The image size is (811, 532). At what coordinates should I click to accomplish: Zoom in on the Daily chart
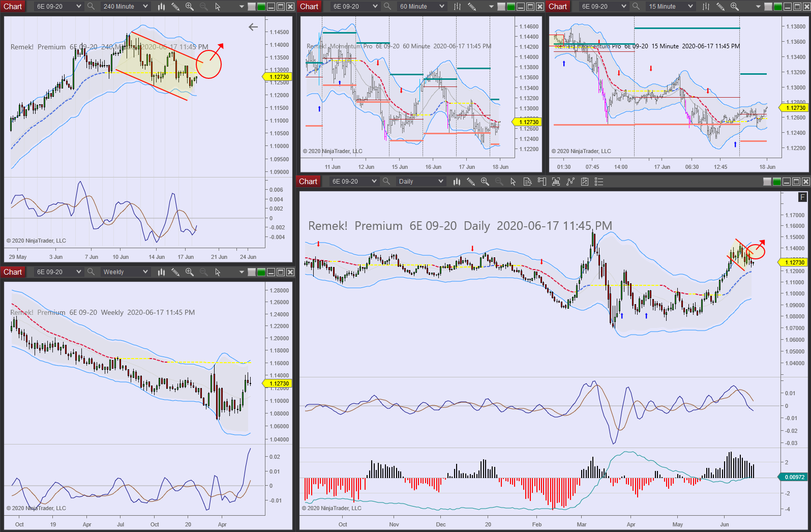(485, 182)
